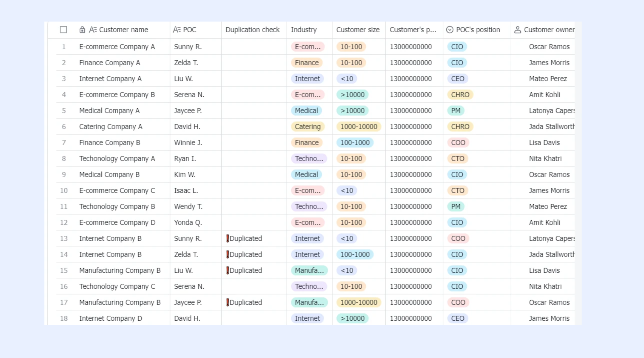
Task: Click the red warning mark in row 13
Action: coord(227,238)
